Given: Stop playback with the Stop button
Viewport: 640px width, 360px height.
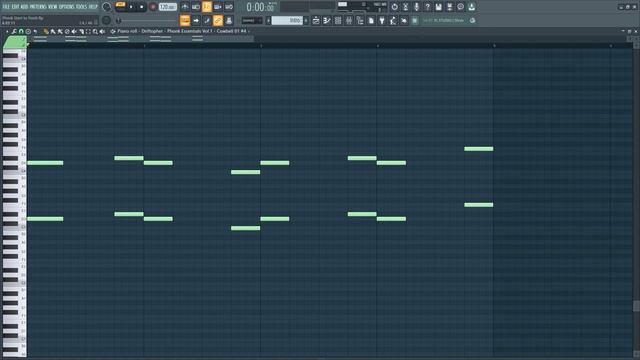Looking at the screenshot, I should (x=142, y=7).
